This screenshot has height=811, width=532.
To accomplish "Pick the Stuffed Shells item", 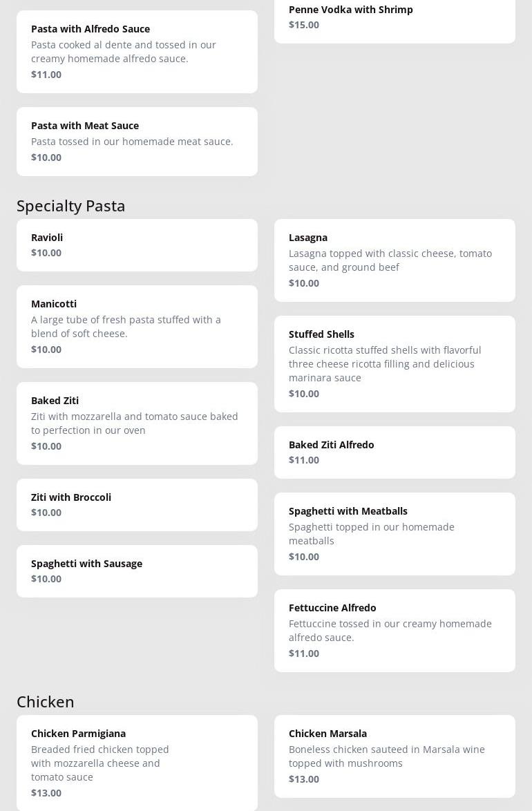I will click(x=394, y=363).
